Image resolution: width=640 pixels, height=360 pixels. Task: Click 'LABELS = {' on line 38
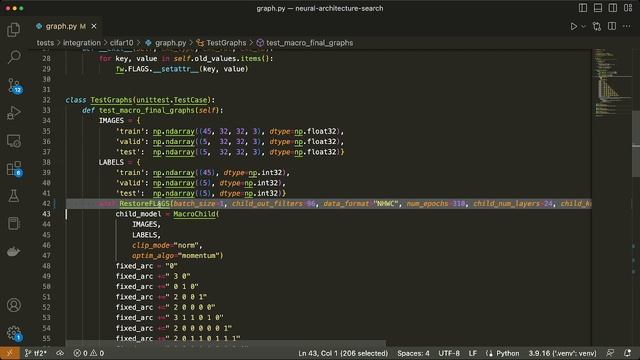(119, 162)
